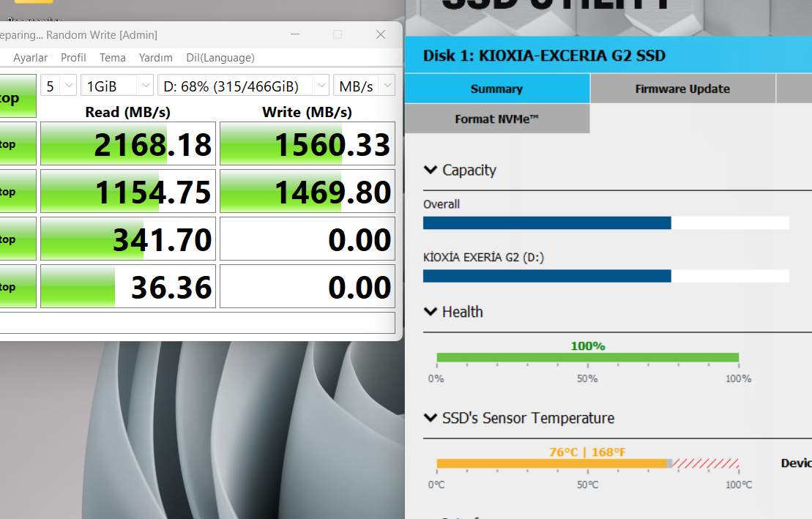
Task: Open drive dropdown D: 68% (315/466GiB)
Action: click(x=243, y=86)
